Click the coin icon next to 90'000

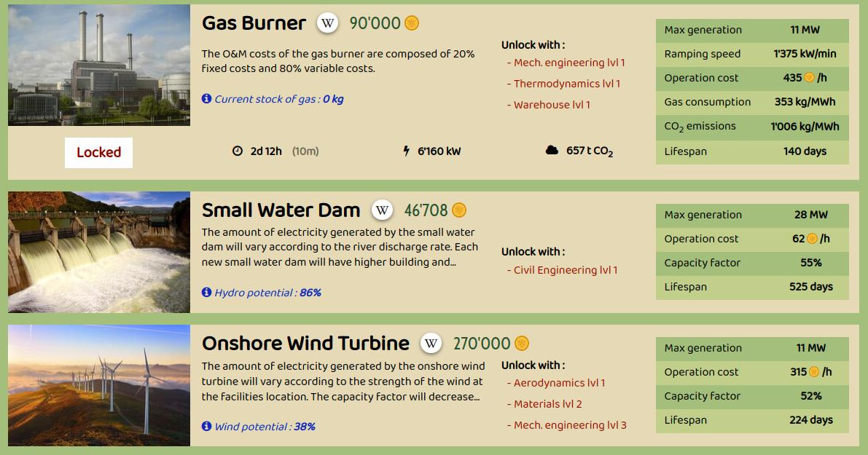tap(412, 23)
